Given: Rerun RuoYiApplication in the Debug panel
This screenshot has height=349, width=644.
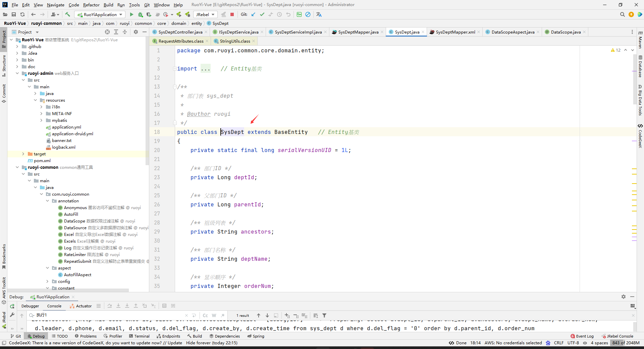Looking at the screenshot, I should 12,306.
